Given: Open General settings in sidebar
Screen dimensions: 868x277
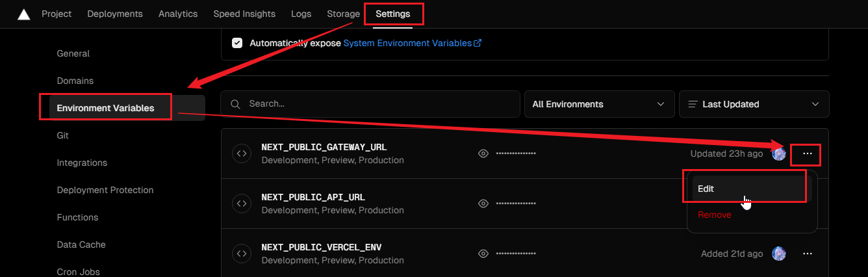Looking at the screenshot, I should click(x=73, y=53).
